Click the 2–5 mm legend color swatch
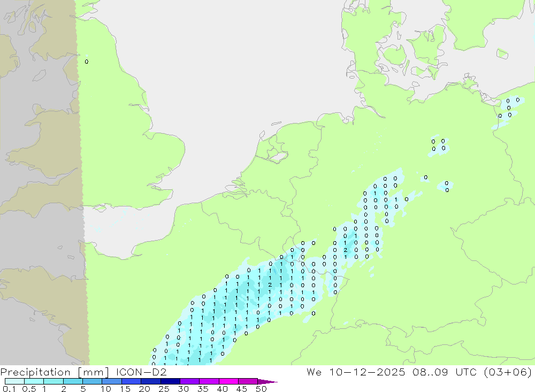Screen dimensions: 535x392 click(73, 381)
